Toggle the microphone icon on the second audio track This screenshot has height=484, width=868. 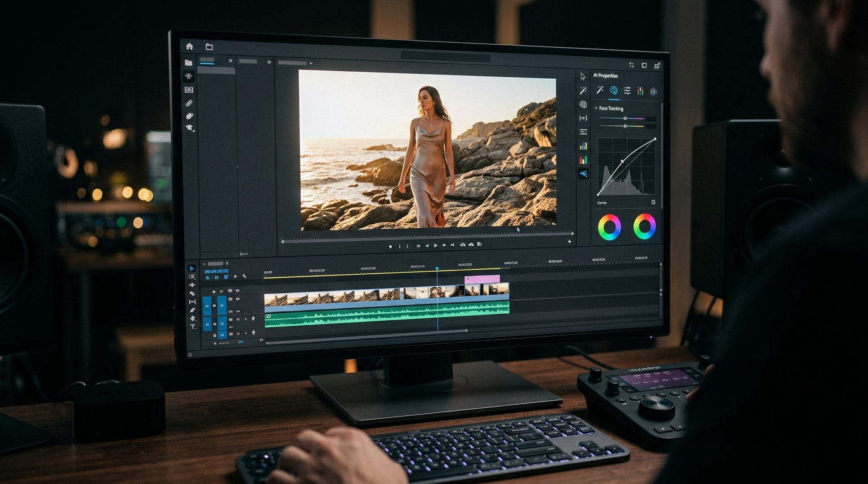(x=254, y=333)
